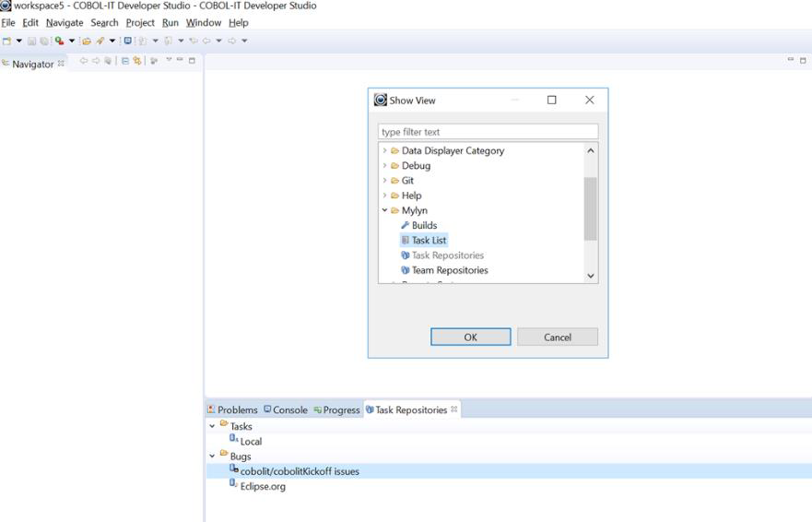Minimize the editor area using its icon
Viewport: 812px width, 522px height.
pyautogui.click(x=791, y=61)
